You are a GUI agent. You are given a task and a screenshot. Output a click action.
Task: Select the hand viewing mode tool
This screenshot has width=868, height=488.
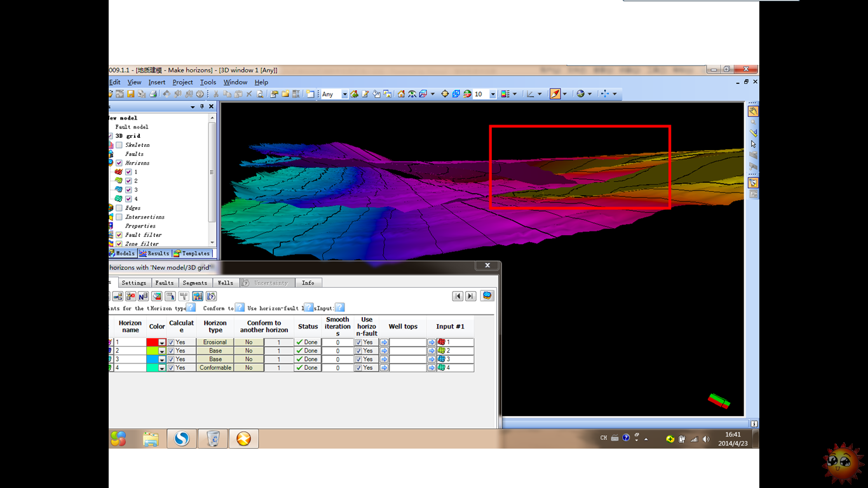(753, 111)
